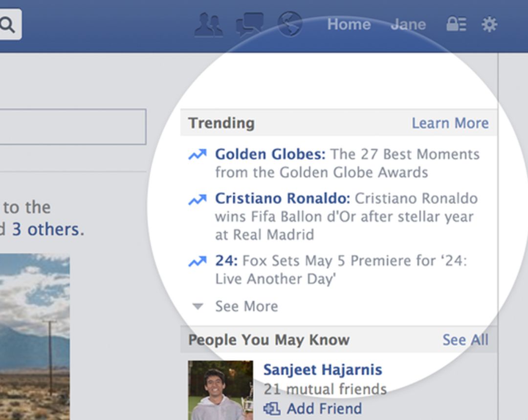Click See All in People You May Know
The height and width of the screenshot is (420, 528).
tap(465, 340)
